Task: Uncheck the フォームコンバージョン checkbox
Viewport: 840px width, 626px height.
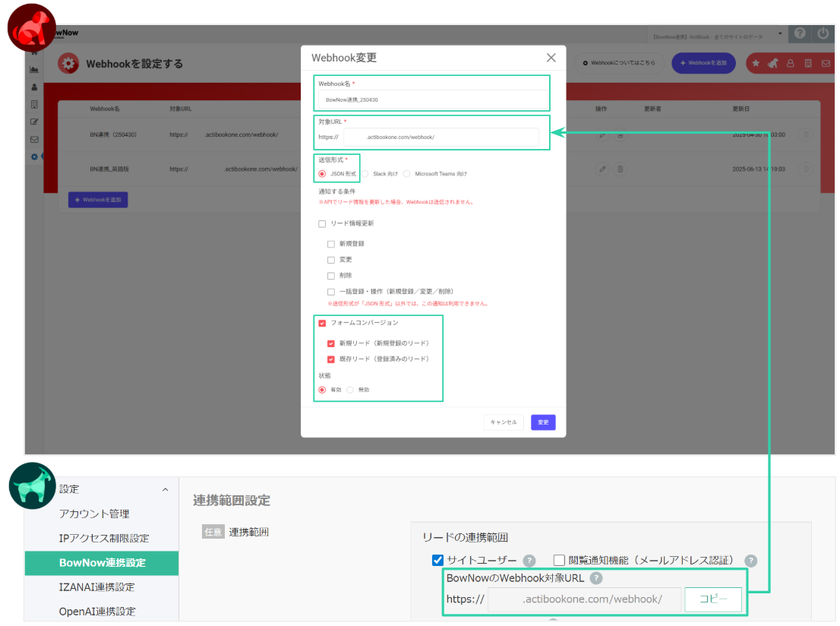Action: point(322,323)
